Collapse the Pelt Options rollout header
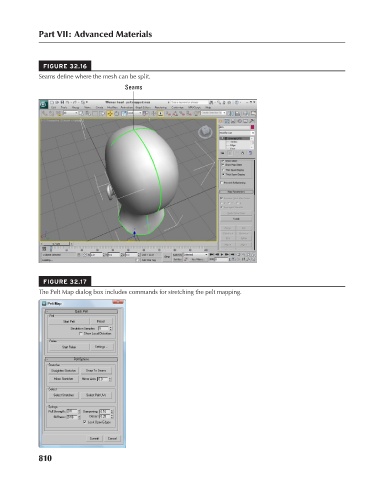This screenshot has width=382, height=480. 81,359
